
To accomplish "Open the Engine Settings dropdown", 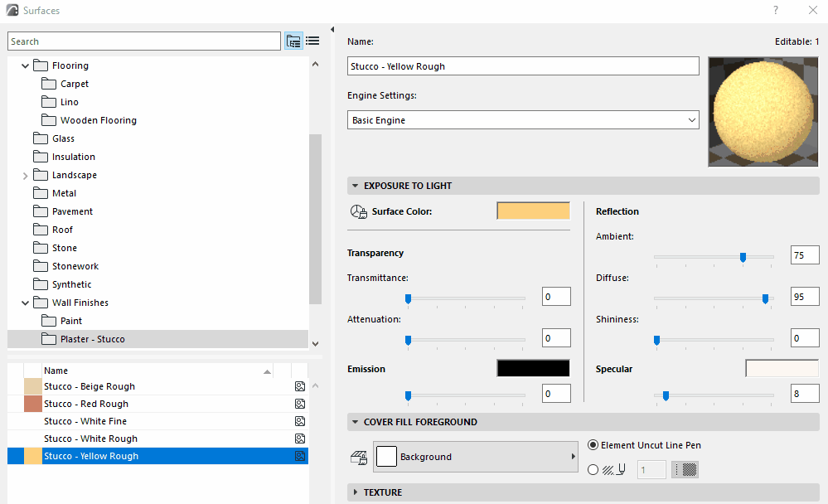I will tap(692, 119).
